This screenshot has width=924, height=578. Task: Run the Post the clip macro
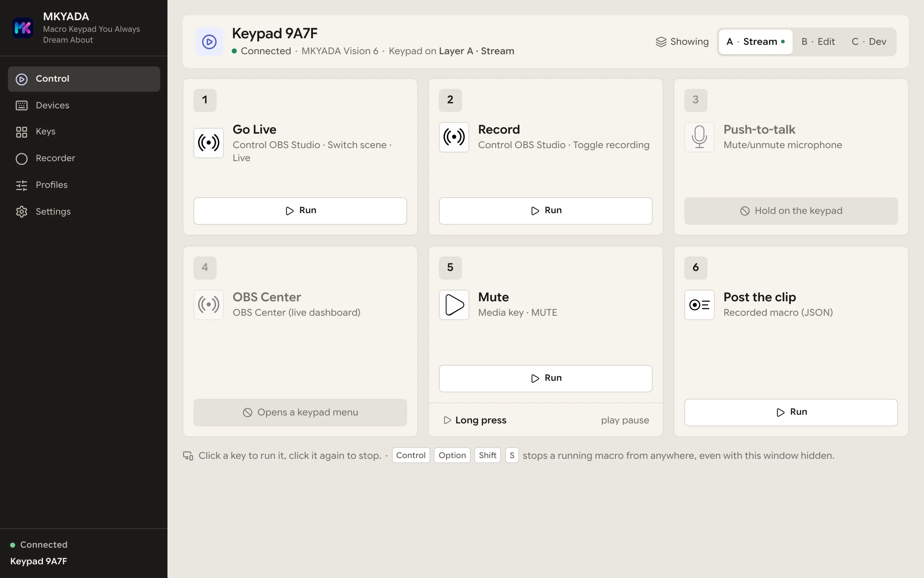[x=791, y=412]
